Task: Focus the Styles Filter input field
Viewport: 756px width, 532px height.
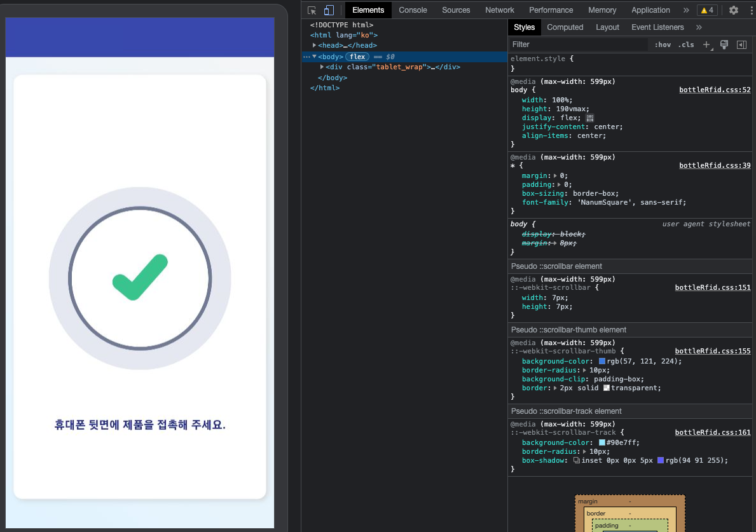Action: [x=579, y=45]
